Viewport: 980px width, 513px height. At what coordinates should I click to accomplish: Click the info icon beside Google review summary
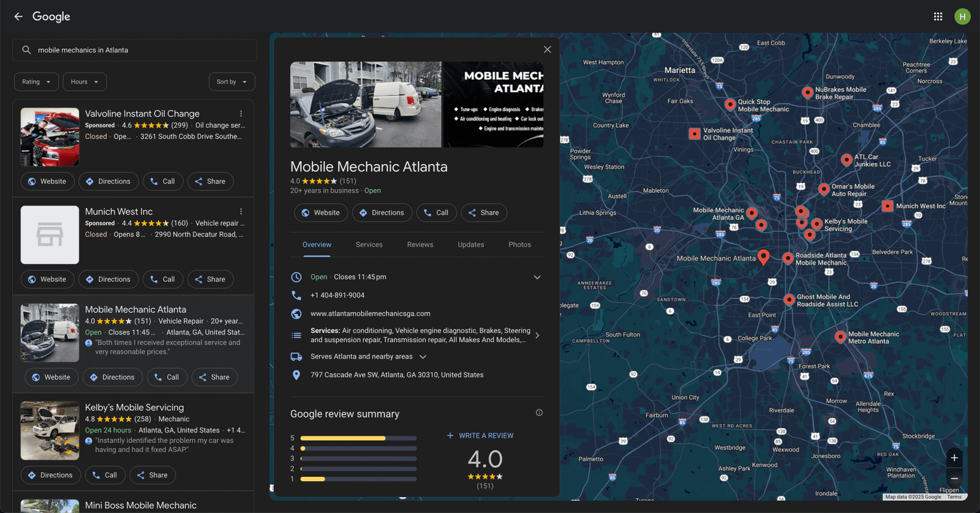[539, 413]
